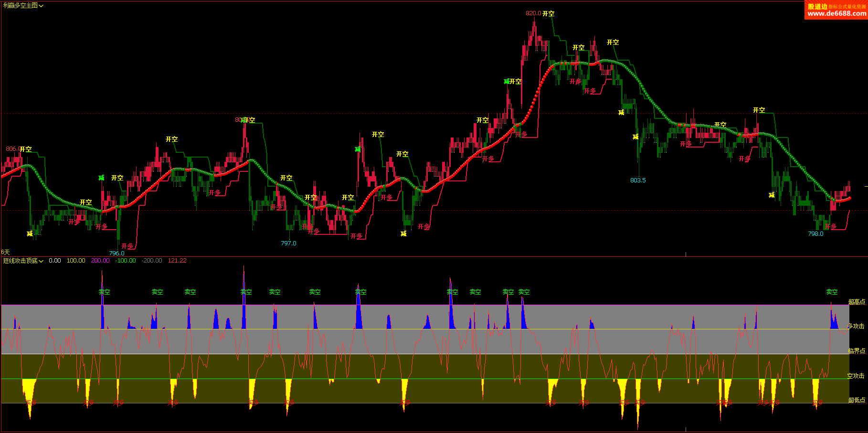The image size is (868, 433).
Task: Click the rightmost 卖空 signal in lower panel
Action: click(832, 292)
